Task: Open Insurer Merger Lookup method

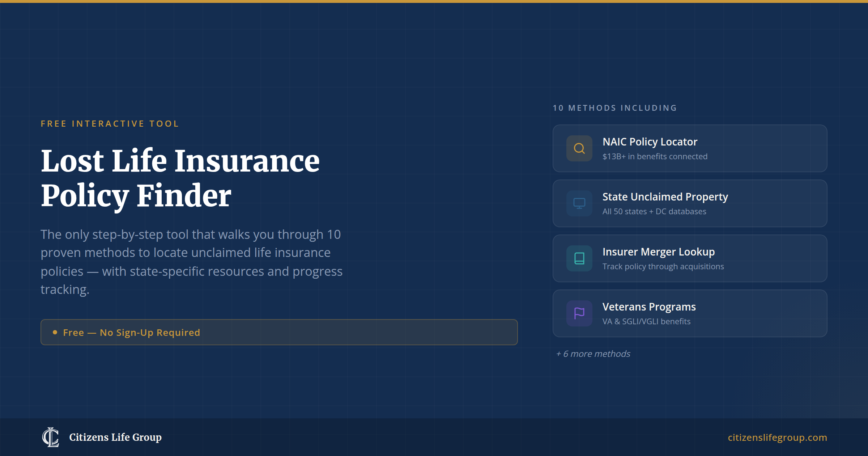Action: (x=658, y=252)
